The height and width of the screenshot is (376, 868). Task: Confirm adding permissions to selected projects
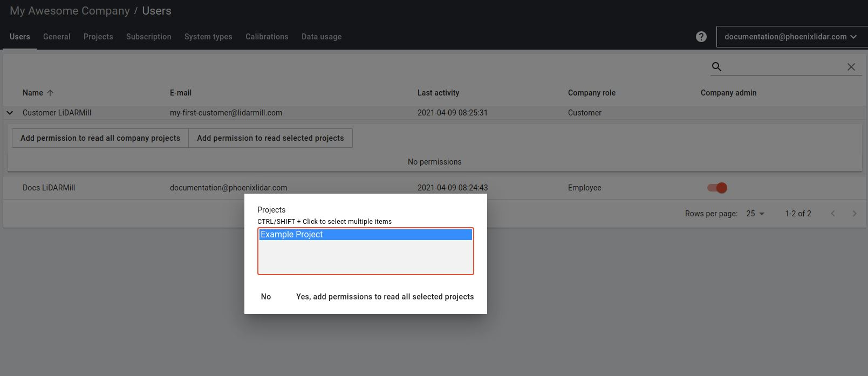coord(385,297)
